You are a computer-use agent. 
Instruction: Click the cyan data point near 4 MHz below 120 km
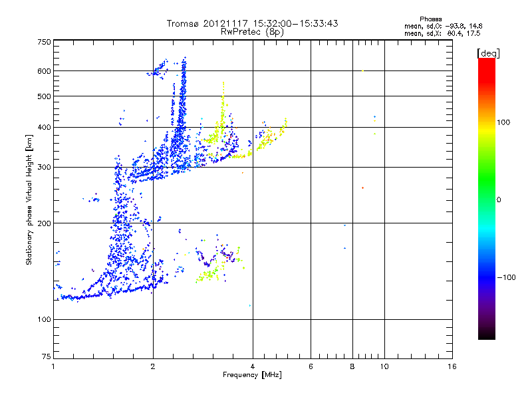(250, 306)
